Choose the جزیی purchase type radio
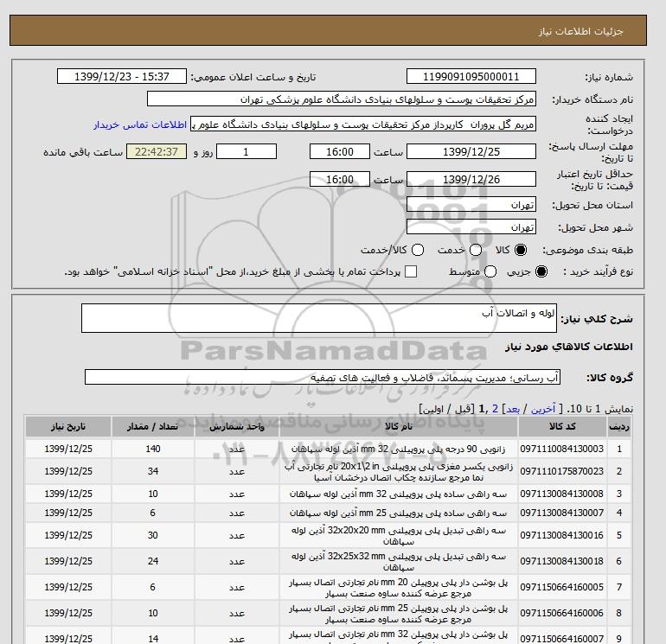 [x=541, y=271]
